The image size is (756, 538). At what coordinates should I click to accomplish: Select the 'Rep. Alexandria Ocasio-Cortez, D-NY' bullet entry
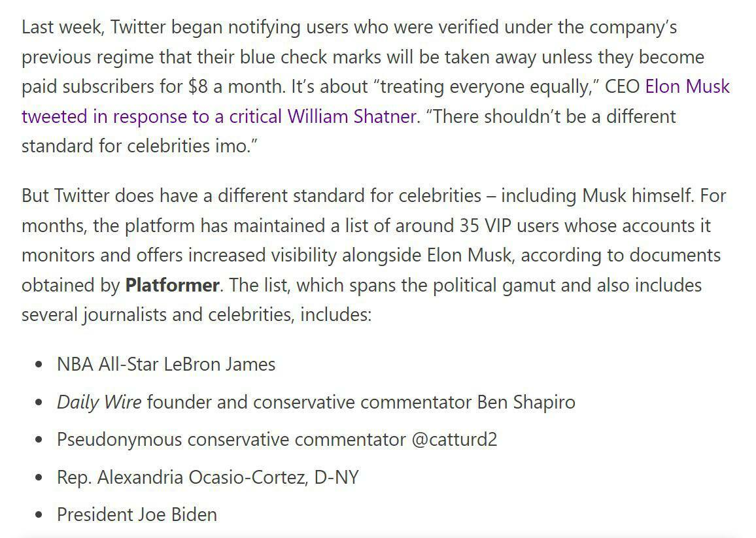208,477
